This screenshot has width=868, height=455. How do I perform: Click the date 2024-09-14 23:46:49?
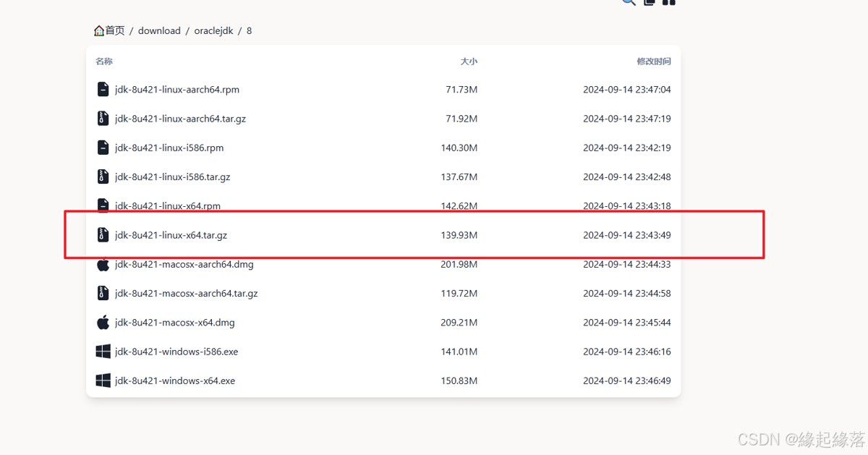627,380
